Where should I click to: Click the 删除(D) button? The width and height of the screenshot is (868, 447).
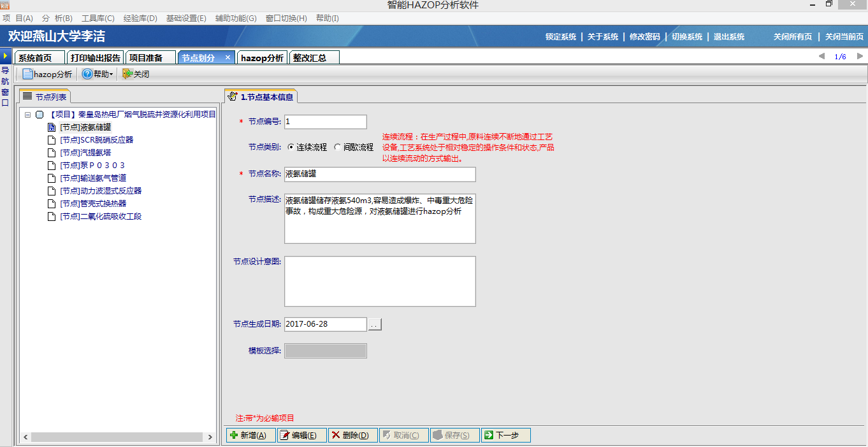pyautogui.click(x=353, y=436)
